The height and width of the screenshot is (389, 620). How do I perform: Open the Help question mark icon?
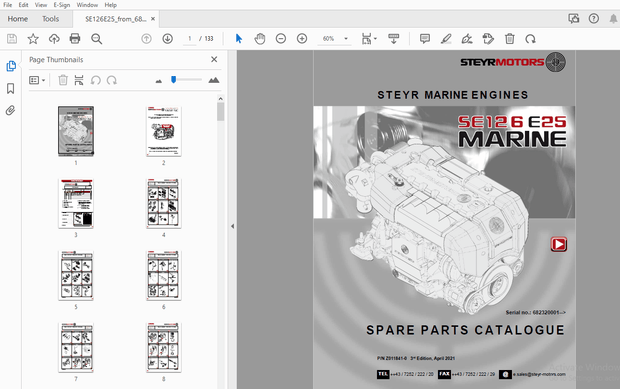pos(594,18)
